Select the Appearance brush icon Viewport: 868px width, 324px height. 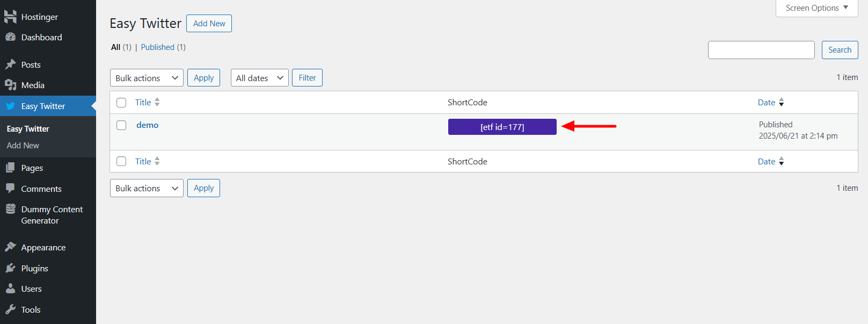tap(11, 247)
